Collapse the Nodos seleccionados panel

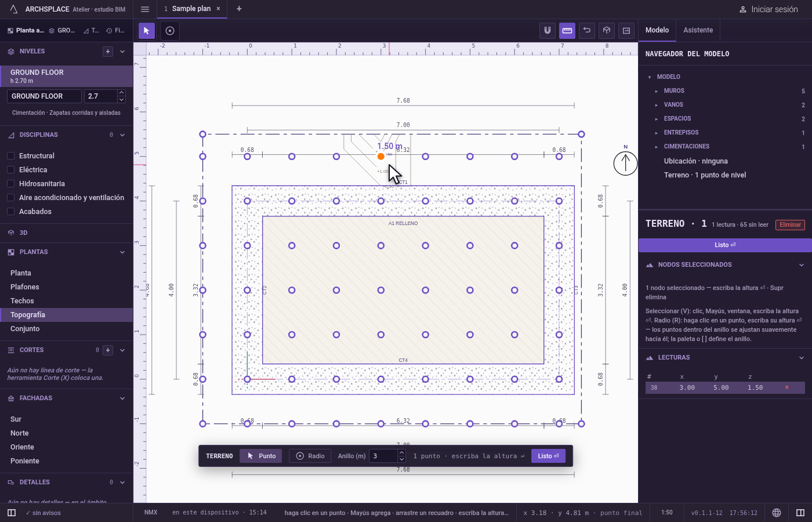(802, 265)
